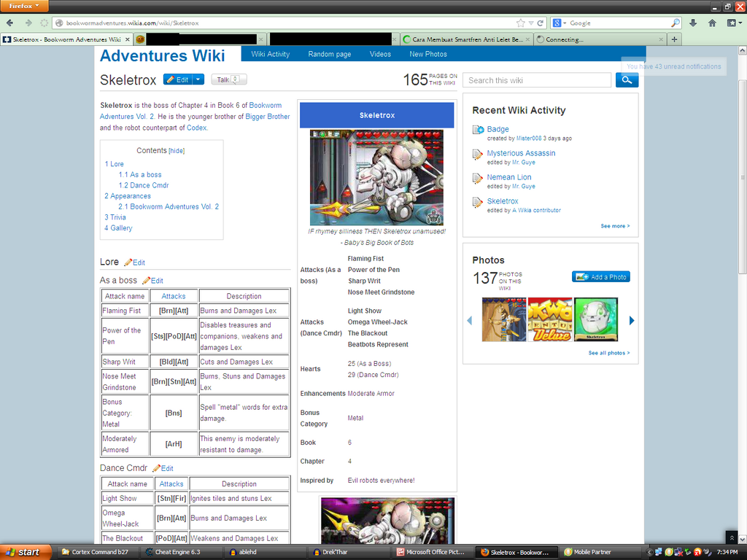Screen dimensions: 747x560
Task: Open the Videos tab
Action: [x=380, y=54]
